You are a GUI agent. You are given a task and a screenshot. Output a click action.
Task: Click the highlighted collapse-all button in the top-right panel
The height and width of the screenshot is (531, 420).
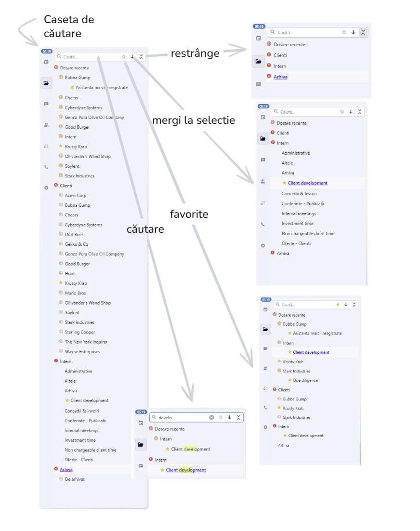point(363,32)
